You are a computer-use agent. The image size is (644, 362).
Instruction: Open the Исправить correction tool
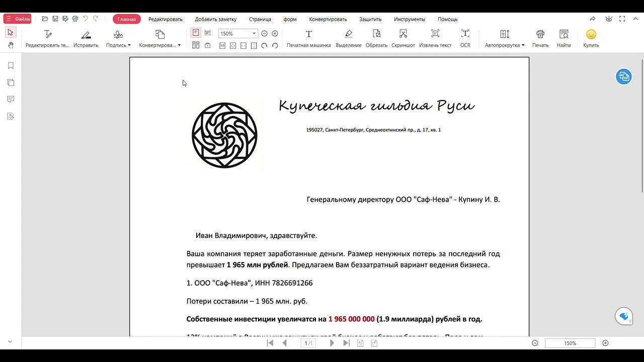(x=86, y=39)
